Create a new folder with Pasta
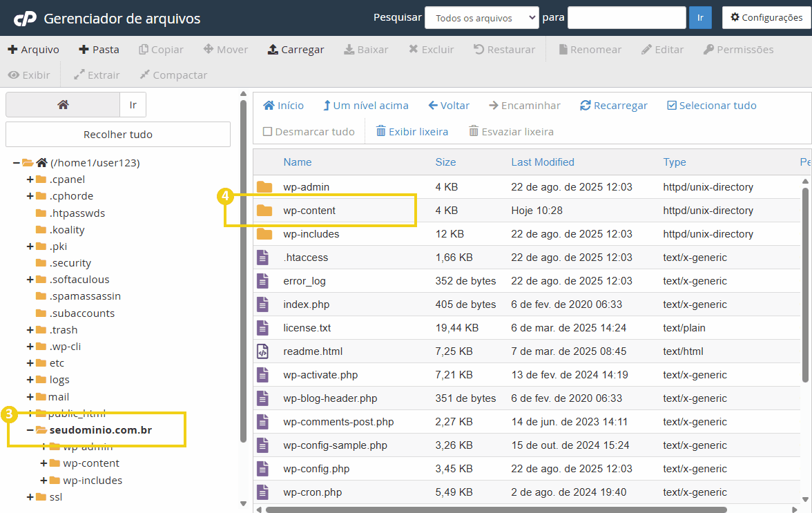This screenshot has width=812, height=513. (99, 50)
